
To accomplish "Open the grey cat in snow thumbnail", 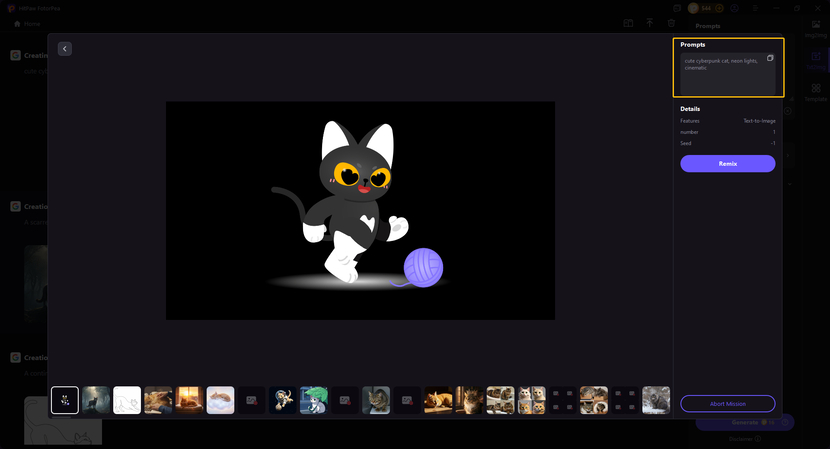I will pyautogui.click(x=656, y=400).
